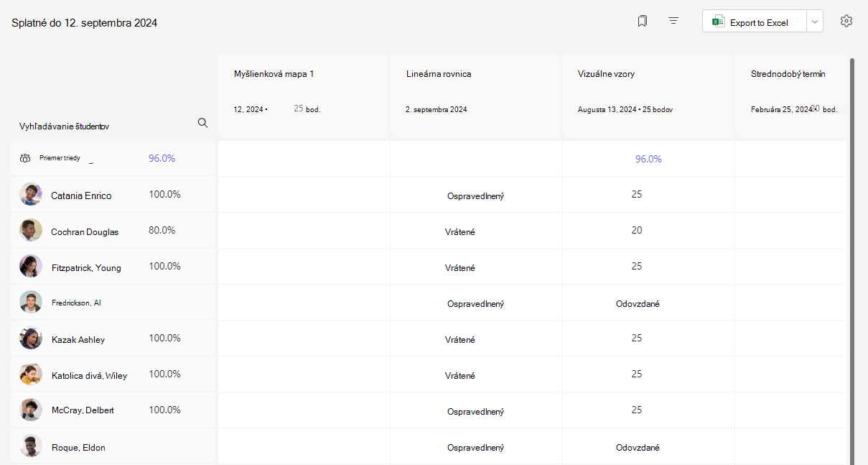868x465 pixels.
Task: Click Cochran Douglas's score of 20
Action: [637, 230]
